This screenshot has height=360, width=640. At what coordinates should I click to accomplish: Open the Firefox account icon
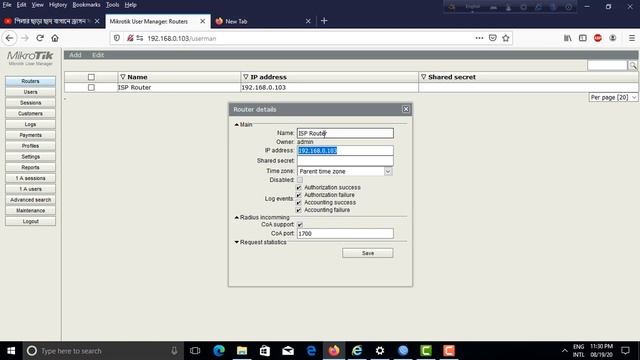click(x=613, y=38)
